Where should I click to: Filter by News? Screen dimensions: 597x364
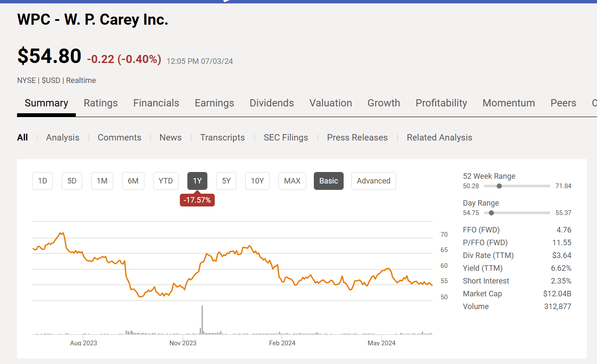pyautogui.click(x=170, y=138)
